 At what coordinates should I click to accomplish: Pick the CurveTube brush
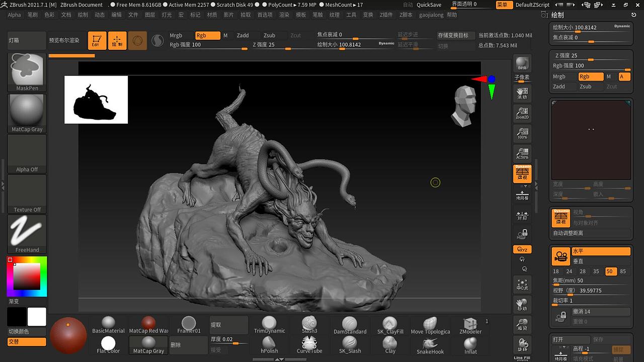[x=309, y=345]
